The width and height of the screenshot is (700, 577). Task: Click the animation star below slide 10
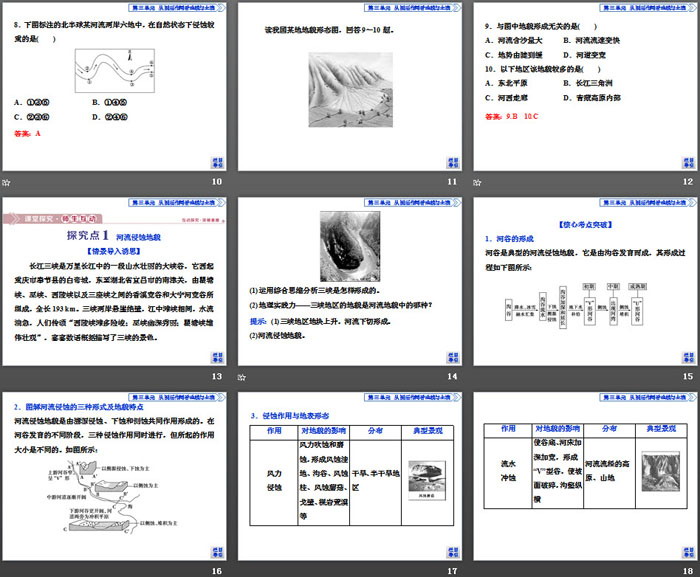click(x=6, y=182)
